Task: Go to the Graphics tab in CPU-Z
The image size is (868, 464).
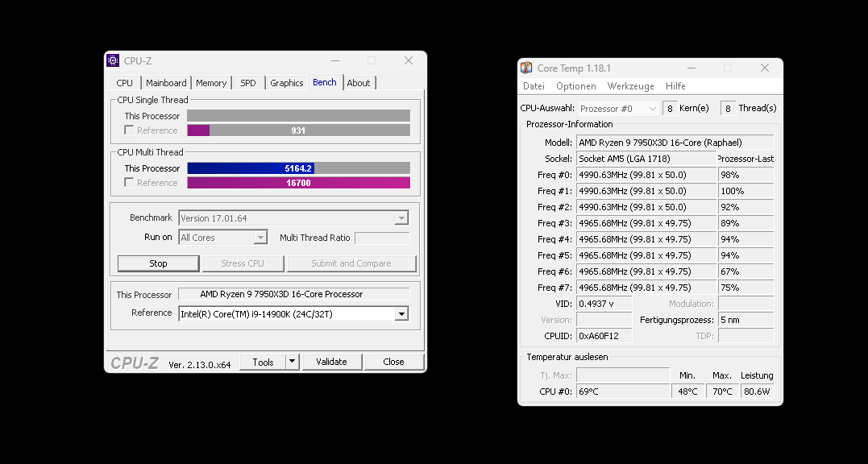Action: [x=286, y=83]
